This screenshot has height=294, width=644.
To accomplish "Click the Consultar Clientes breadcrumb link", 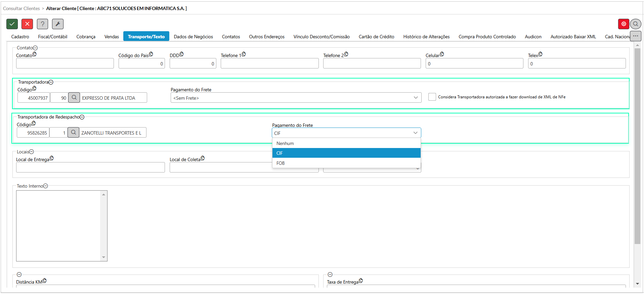I will [22, 8].
